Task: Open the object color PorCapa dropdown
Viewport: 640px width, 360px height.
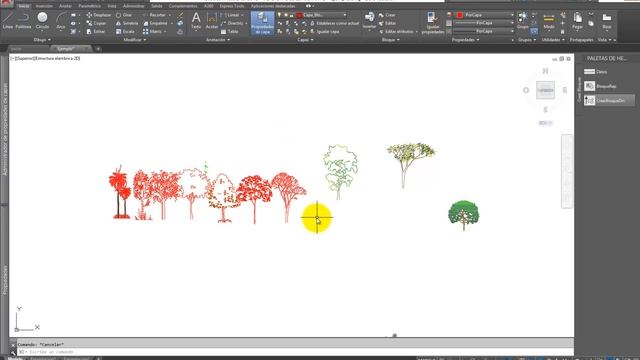Action: pos(485,15)
